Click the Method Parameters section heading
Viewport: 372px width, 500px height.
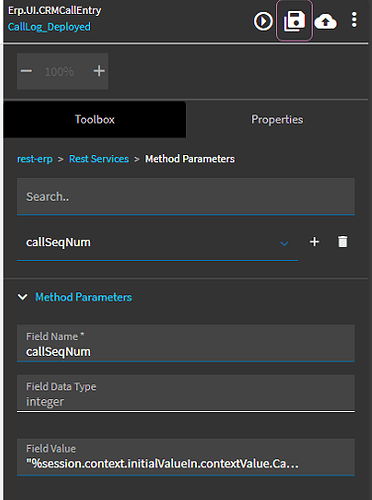(x=84, y=297)
